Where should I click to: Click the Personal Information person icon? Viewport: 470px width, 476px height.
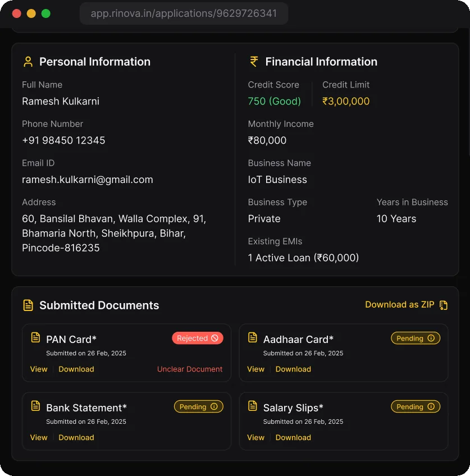click(x=28, y=62)
